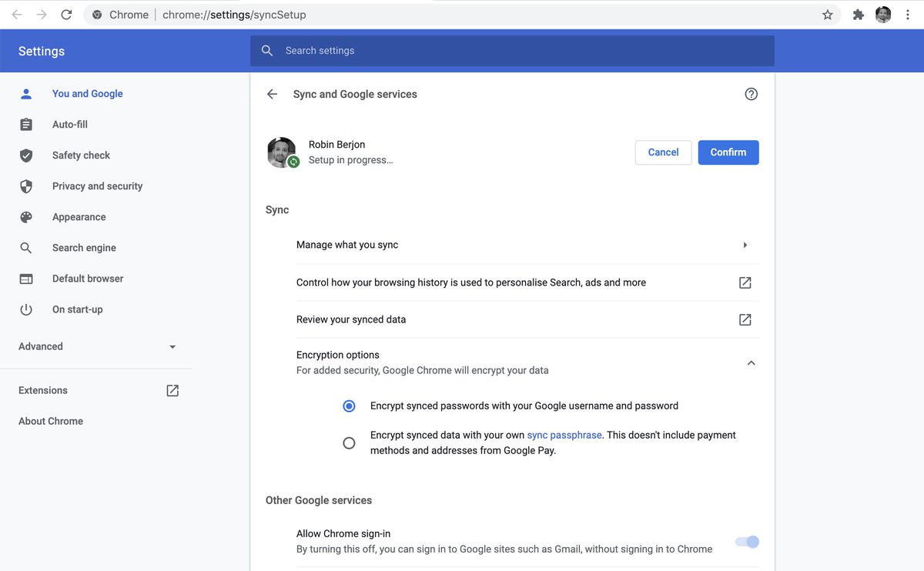This screenshot has height=571, width=924.
Task: Select Encrypt with your own sync passphrase option
Action: pos(349,443)
